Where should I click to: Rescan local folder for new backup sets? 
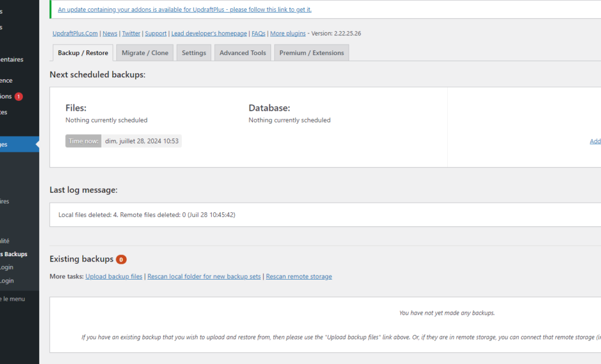pyautogui.click(x=204, y=277)
